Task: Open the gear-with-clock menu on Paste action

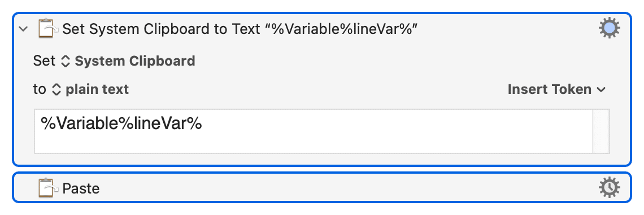Action: 609,188
